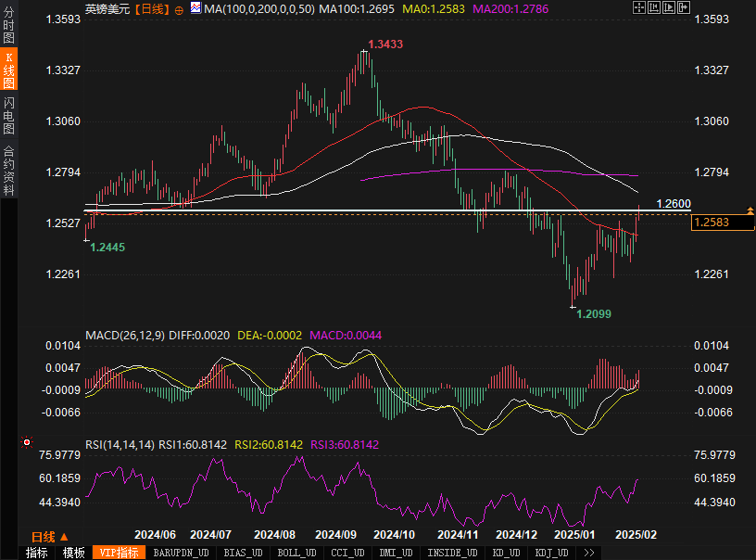Click the crosshair circle icon beside 日线

pyautogui.click(x=178, y=8)
